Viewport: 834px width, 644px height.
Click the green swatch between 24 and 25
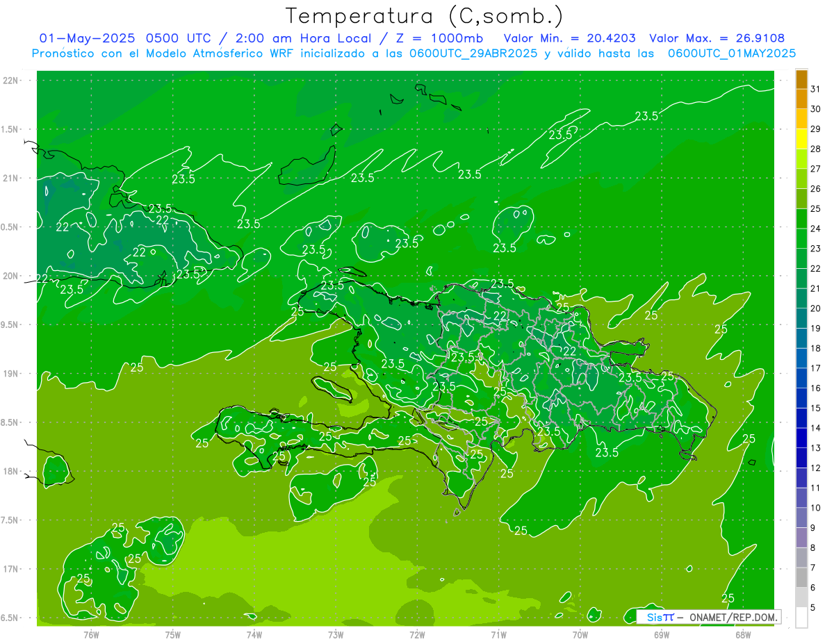click(x=801, y=218)
